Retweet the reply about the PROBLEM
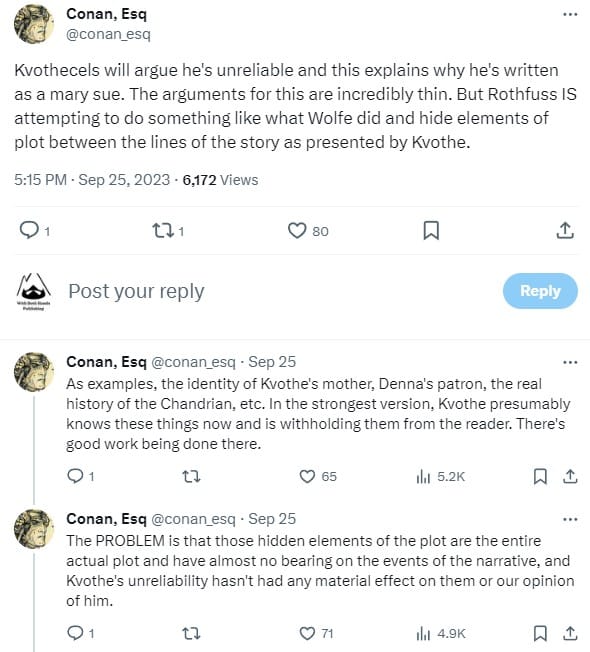590x652 pixels. (192, 633)
